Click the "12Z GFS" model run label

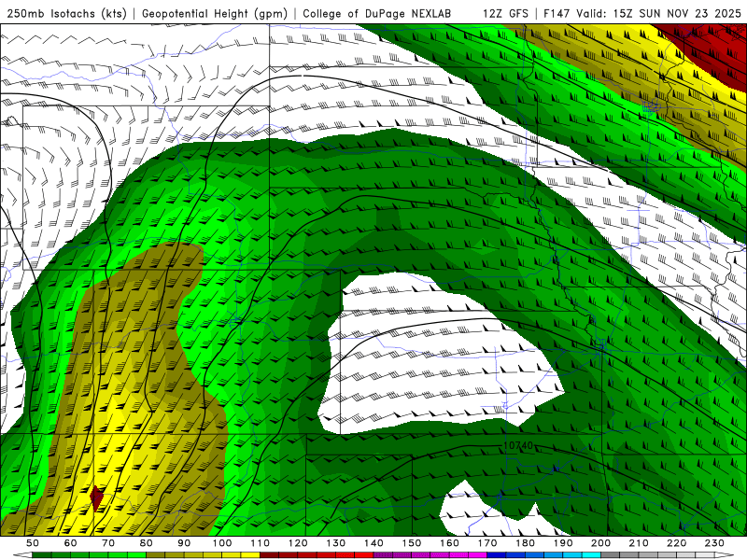(505, 13)
